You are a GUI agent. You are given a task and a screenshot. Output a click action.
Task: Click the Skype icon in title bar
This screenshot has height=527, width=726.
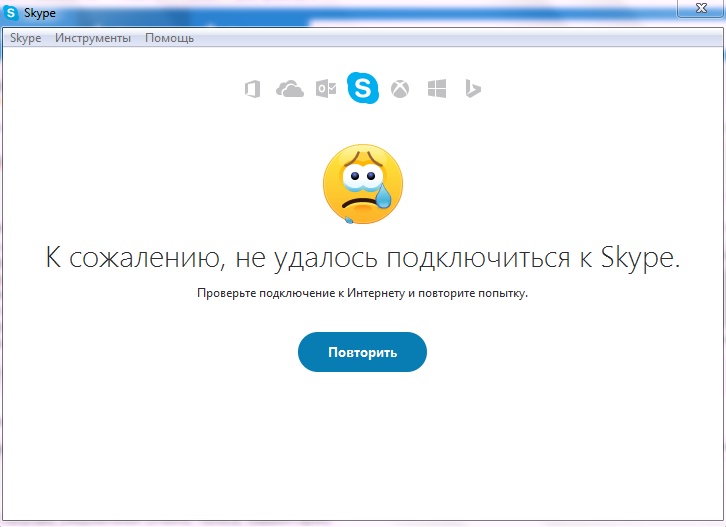tap(11, 13)
